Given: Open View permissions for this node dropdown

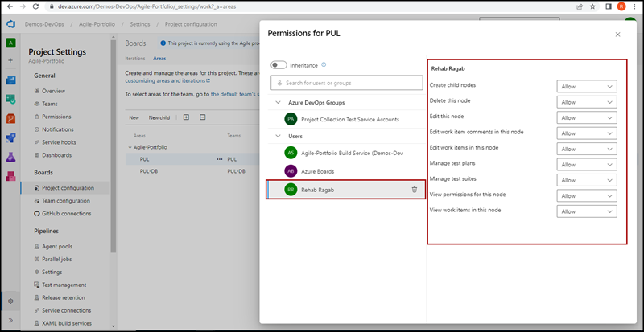Looking at the screenshot, I should [587, 196].
